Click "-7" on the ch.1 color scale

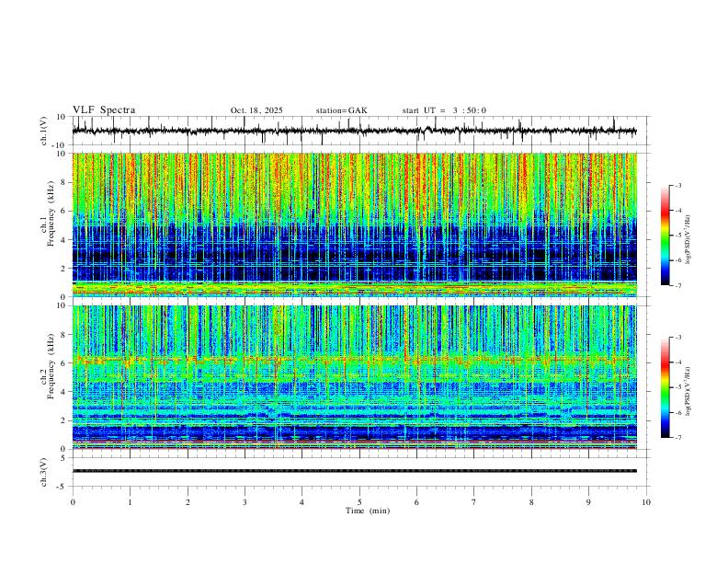(x=678, y=285)
